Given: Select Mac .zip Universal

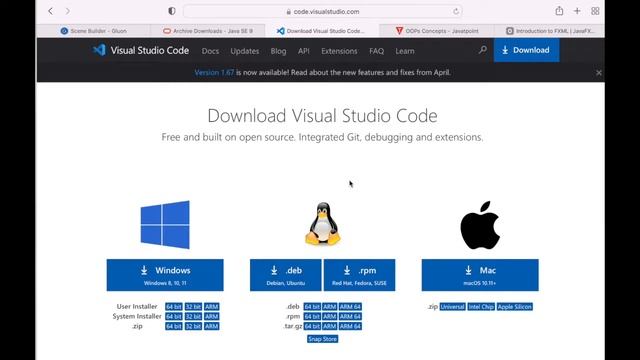Looking at the screenshot, I should (452, 307).
